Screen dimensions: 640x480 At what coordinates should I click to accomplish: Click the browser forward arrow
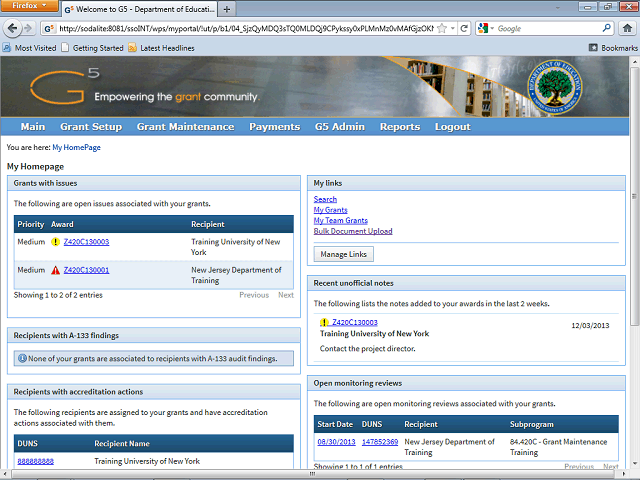[28, 28]
